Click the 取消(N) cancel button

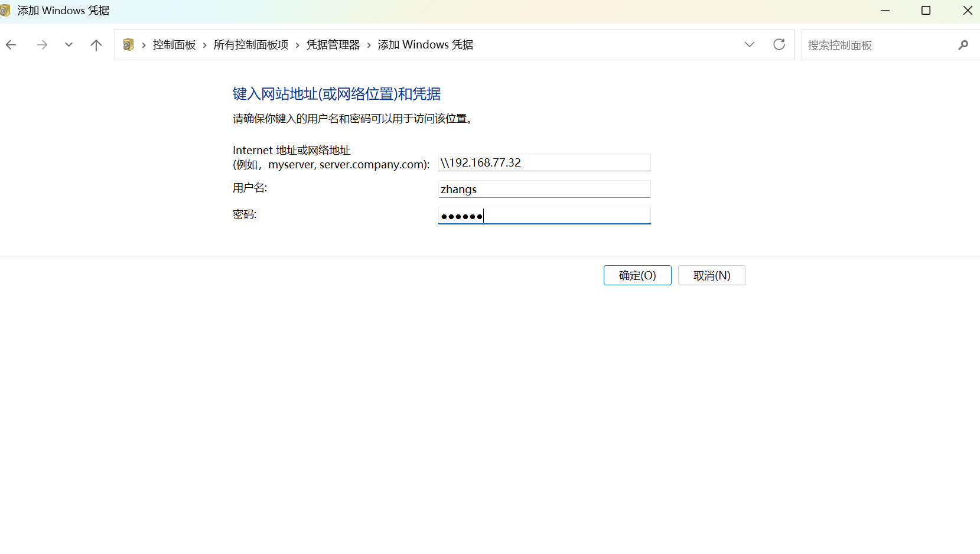pos(712,275)
